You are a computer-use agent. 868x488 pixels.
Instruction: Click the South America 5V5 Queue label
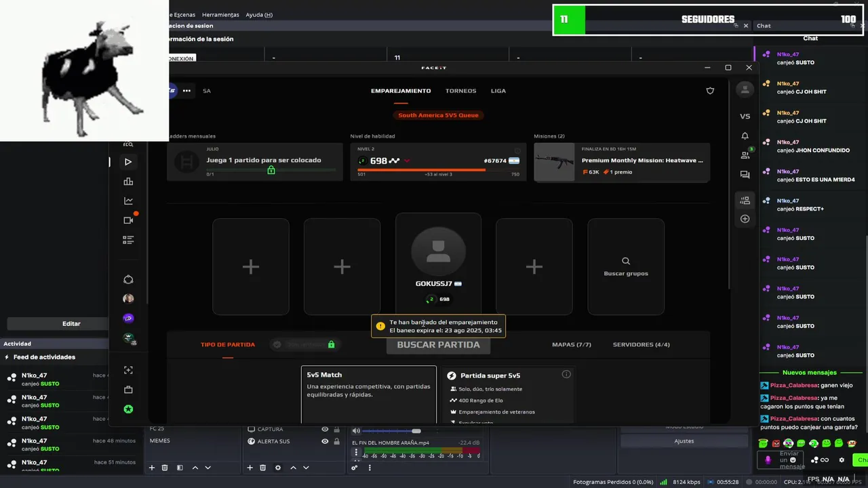tap(438, 115)
